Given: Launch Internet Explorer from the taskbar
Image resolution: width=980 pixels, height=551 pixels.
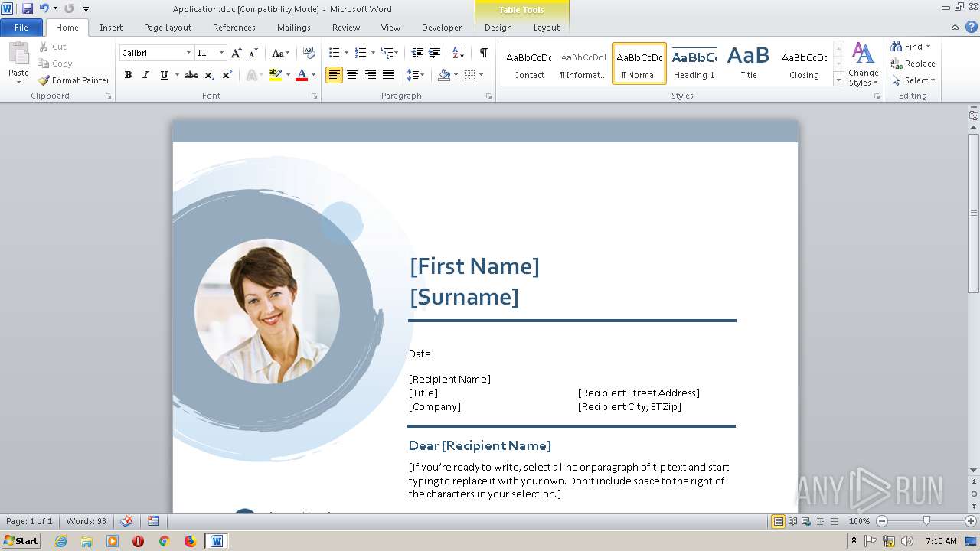Looking at the screenshot, I should [61, 541].
